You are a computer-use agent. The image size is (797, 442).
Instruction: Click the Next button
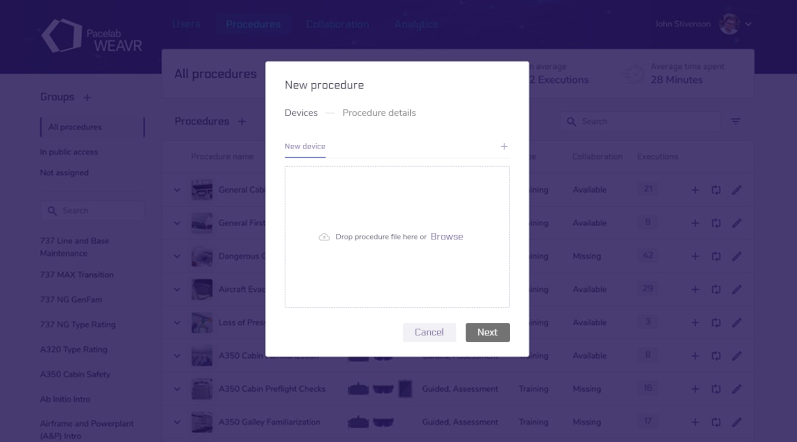click(x=487, y=332)
